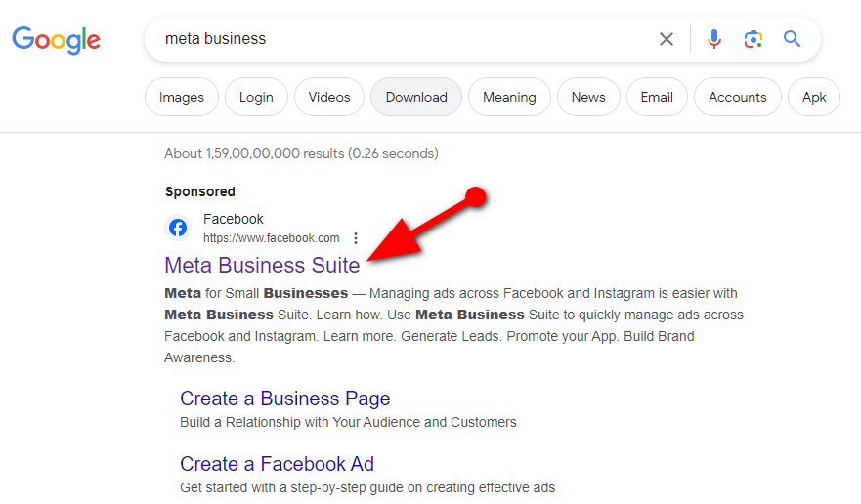The height and width of the screenshot is (504, 861).
Task: Select the Meaning filter chip
Action: [509, 97]
